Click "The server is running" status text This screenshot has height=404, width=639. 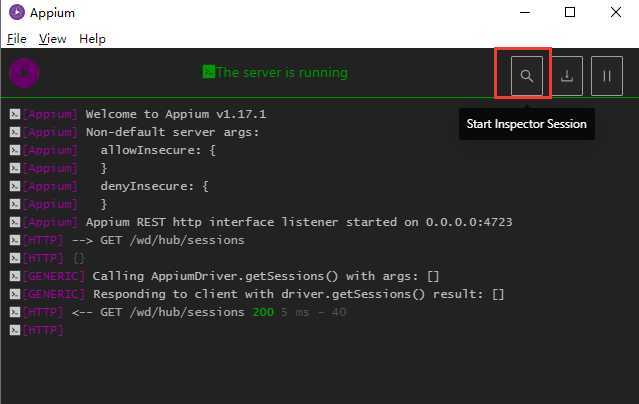[x=282, y=73]
